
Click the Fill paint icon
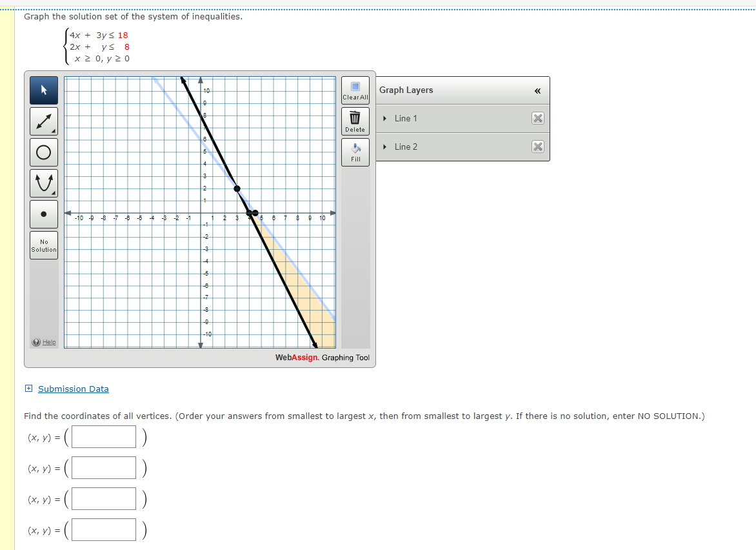(355, 151)
